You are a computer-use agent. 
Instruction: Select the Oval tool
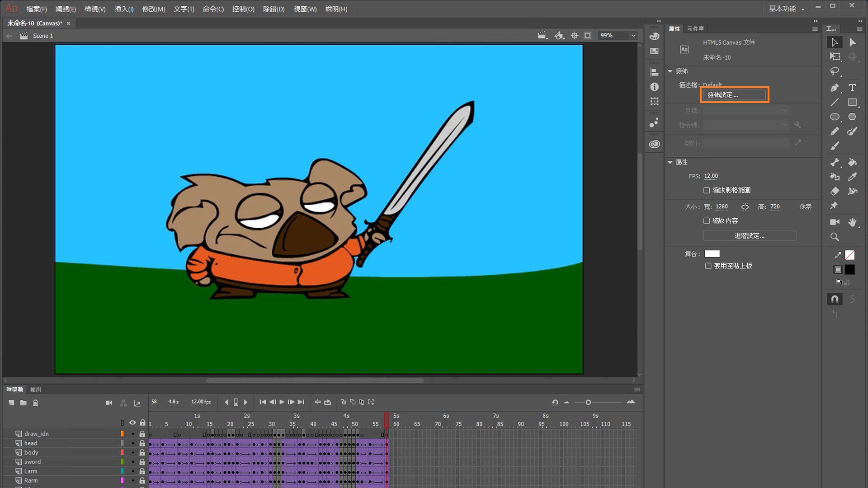point(835,117)
